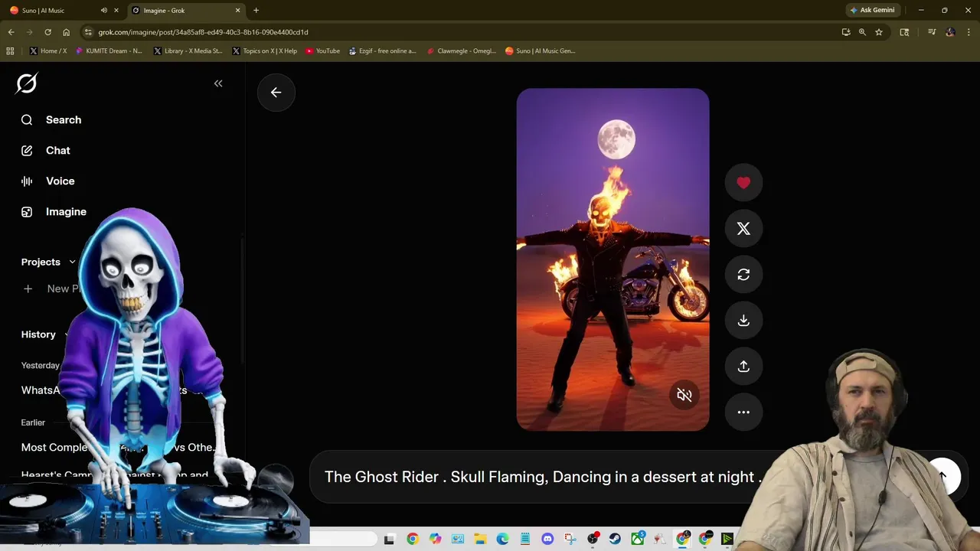
Task: Open the extensions icon in Chrome toolbar
Action: [x=904, y=32]
